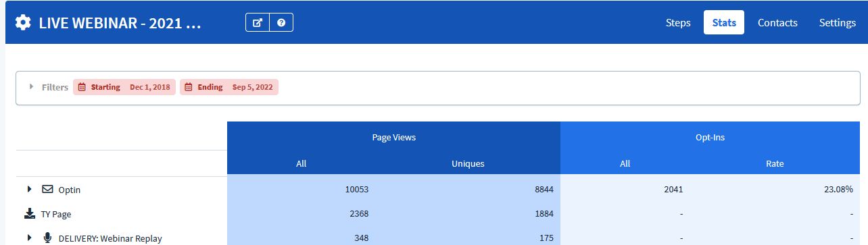Open the Contacts tab
The width and height of the screenshot is (868, 245).
777,22
